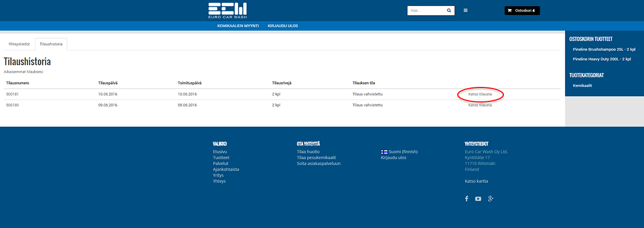The width and height of the screenshot is (644, 228).
Task: Click Kirjaudu ulos in navigation bar
Action: (282, 26)
